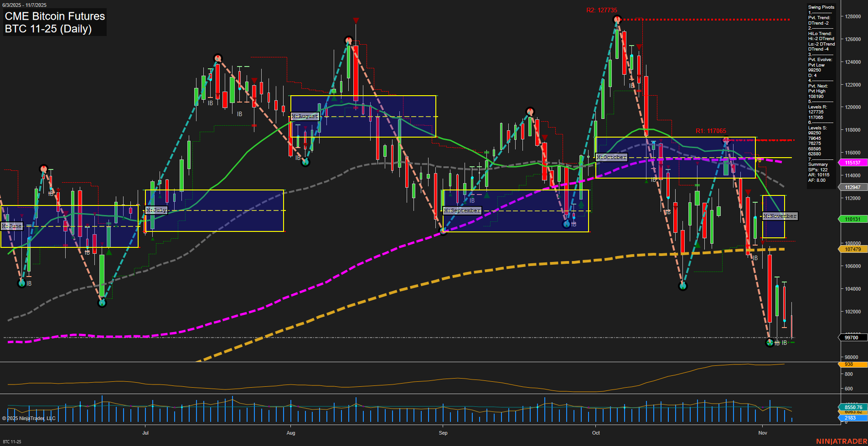Click the mid-September swing high pivot circle
Viewport: 868px width, 446px height.
click(530, 111)
